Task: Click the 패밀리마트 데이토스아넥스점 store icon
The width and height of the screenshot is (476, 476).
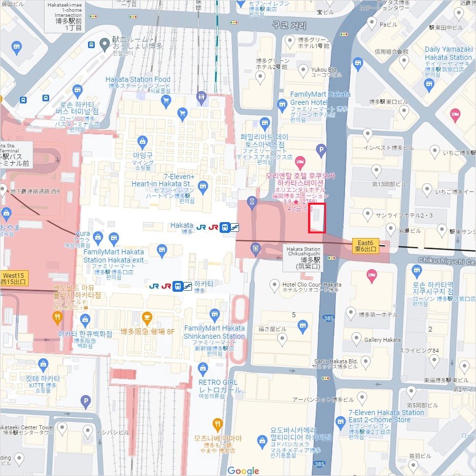Action: pos(265,123)
